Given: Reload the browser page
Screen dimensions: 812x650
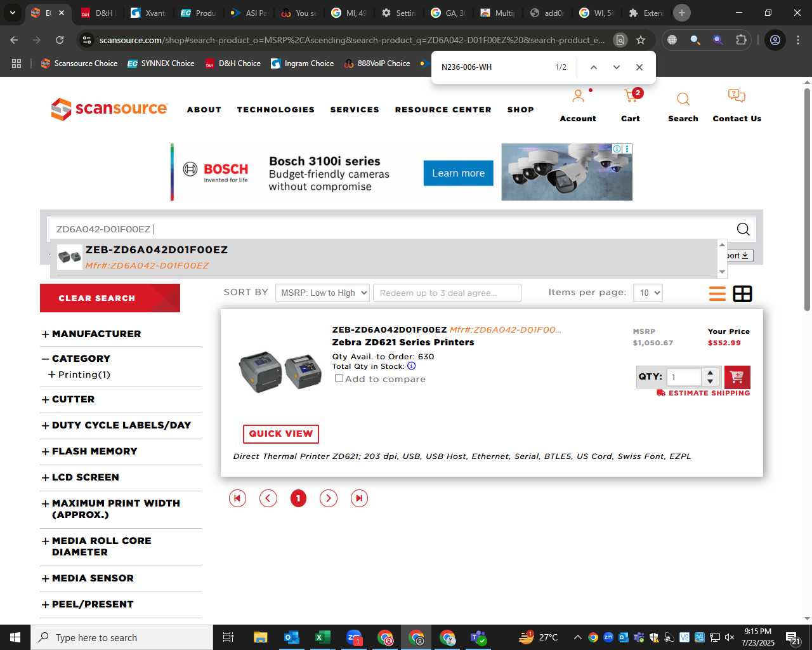Looking at the screenshot, I should coord(60,40).
